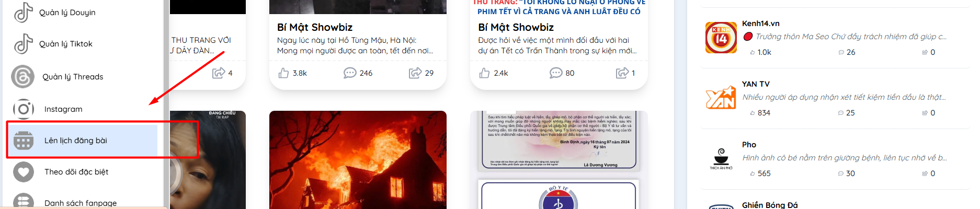Select Lên lịch đăng bài menu entry
Image resolution: width=980 pixels, height=209 pixels.
82,140
